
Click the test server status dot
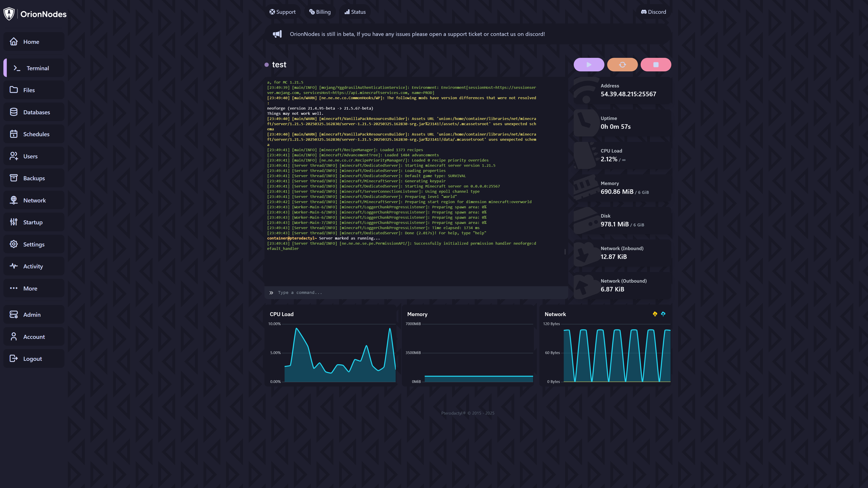coord(267,65)
